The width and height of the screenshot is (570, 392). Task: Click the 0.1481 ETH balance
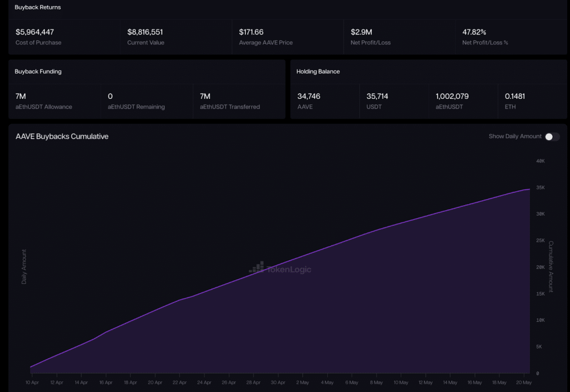(x=515, y=96)
